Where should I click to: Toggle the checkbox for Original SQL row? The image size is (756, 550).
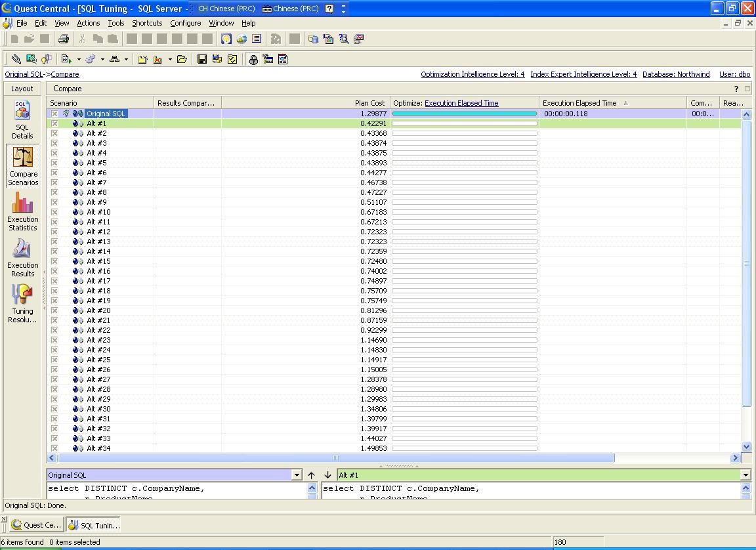click(x=54, y=113)
